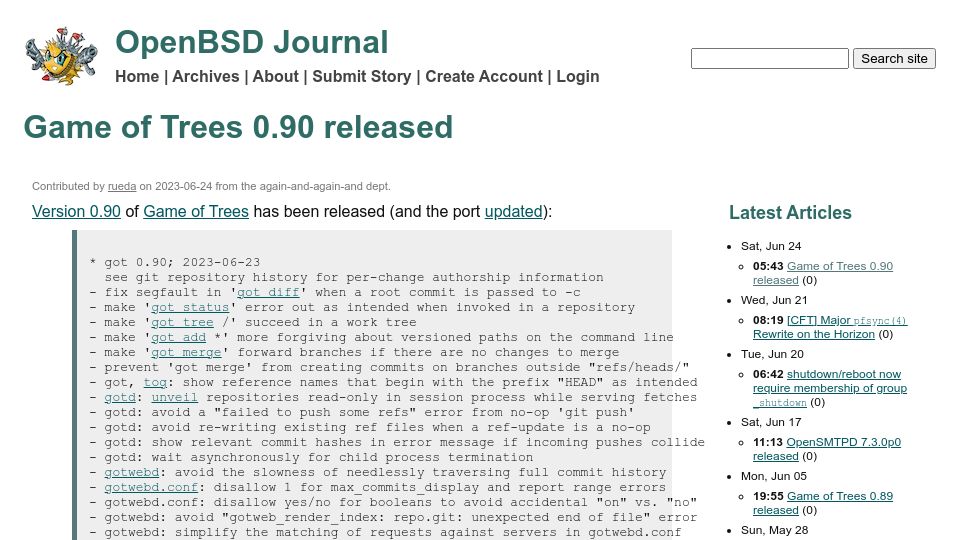The image size is (960, 540).
Task: Follow the 'gotwebd' link
Action: (132, 472)
